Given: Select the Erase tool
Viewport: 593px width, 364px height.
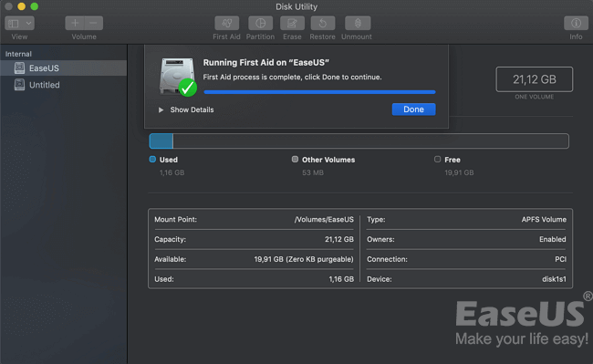Looking at the screenshot, I should [x=292, y=24].
